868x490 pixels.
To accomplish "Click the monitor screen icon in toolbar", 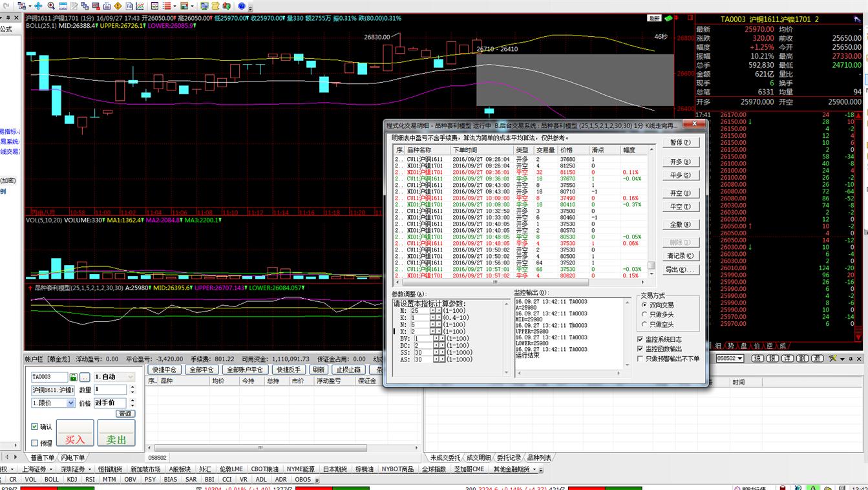I will [204, 6].
